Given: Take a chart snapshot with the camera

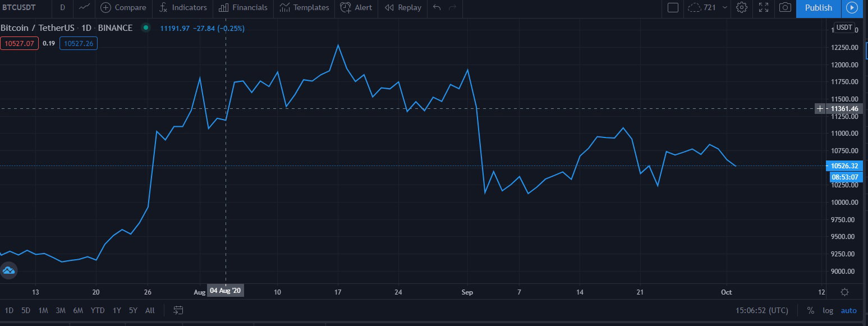Looking at the screenshot, I should tap(785, 7).
